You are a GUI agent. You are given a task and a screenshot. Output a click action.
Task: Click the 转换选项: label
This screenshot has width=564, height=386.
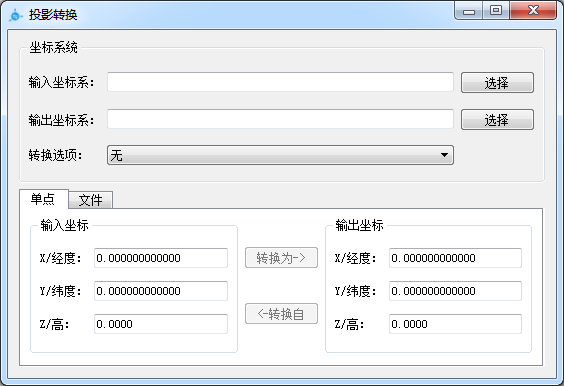(55, 155)
